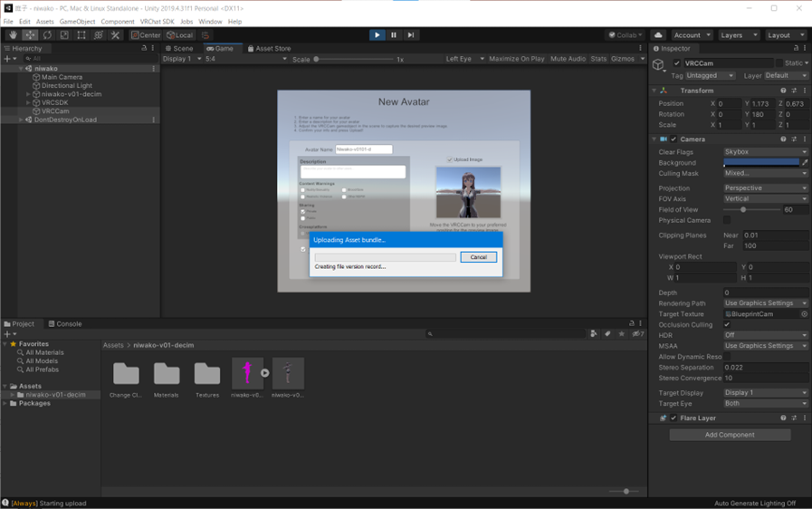Uncheck the Upload Image checkbox
This screenshot has height=509, width=812.
click(450, 159)
